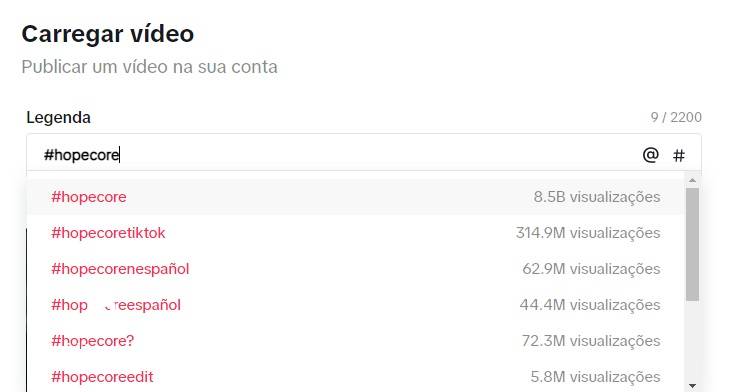
Task: Choose the #hopecoretiktok suggestion
Action: click(x=355, y=233)
